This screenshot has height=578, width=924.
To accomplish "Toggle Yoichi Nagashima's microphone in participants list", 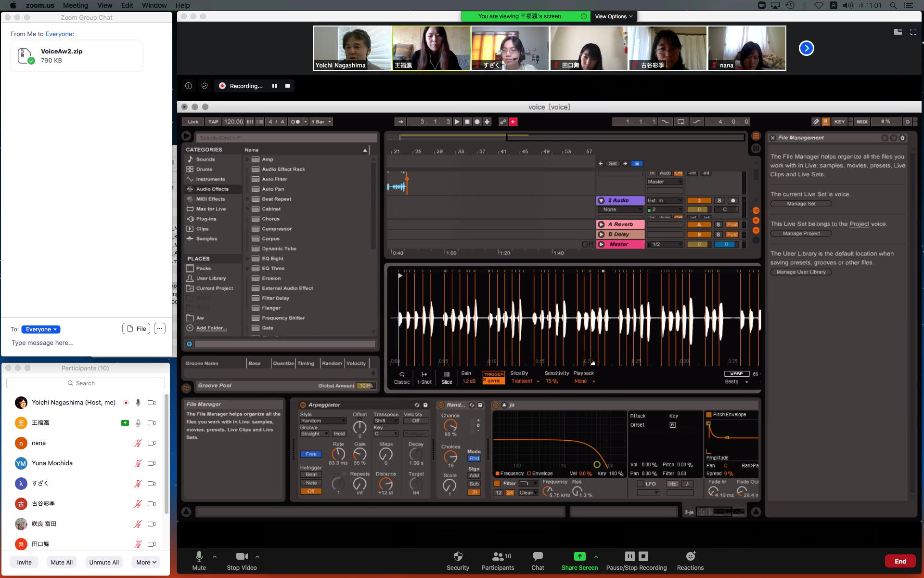I will 138,403.
